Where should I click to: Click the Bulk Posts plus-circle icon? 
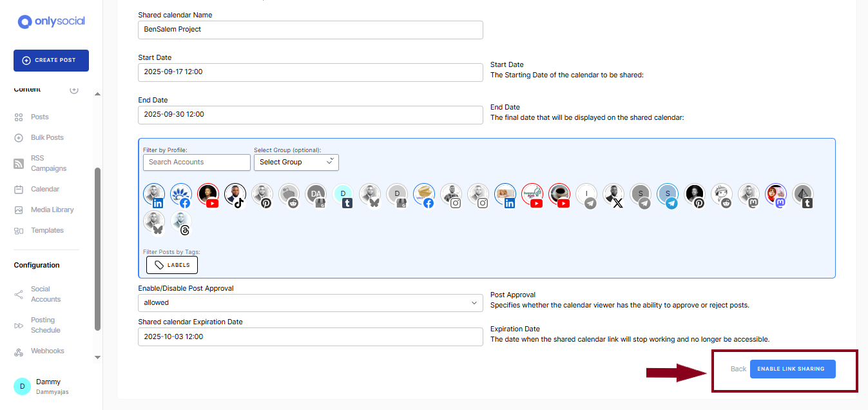[19, 138]
